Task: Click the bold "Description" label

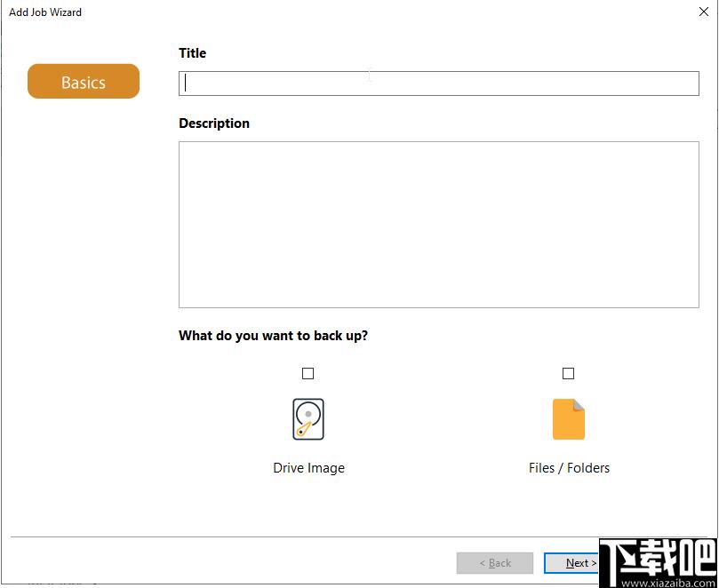Action: coord(214,123)
